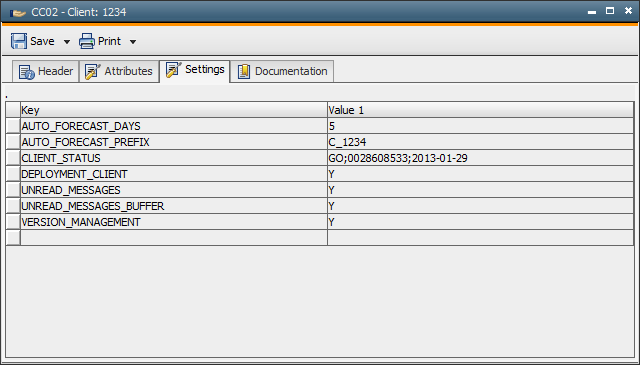The height and width of the screenshot is (365, 640).
Task: Click the Print printer icon
Action: (x=87, y=41)
